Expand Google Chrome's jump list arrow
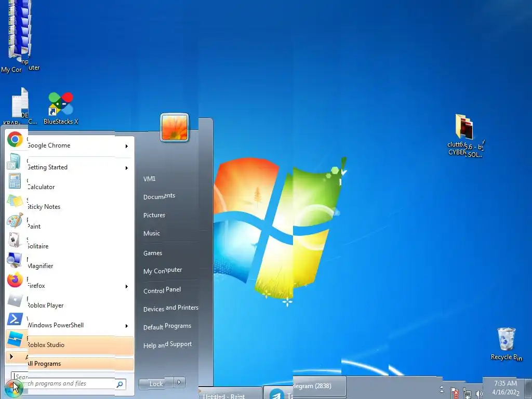Screen dimensions: 532x399 127,146
